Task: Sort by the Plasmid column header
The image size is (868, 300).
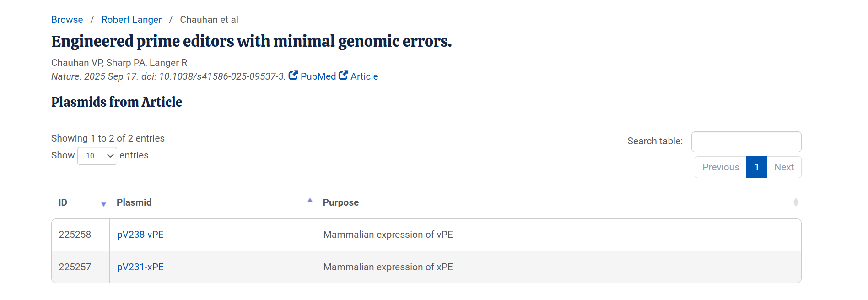Action: click(134, 202)
